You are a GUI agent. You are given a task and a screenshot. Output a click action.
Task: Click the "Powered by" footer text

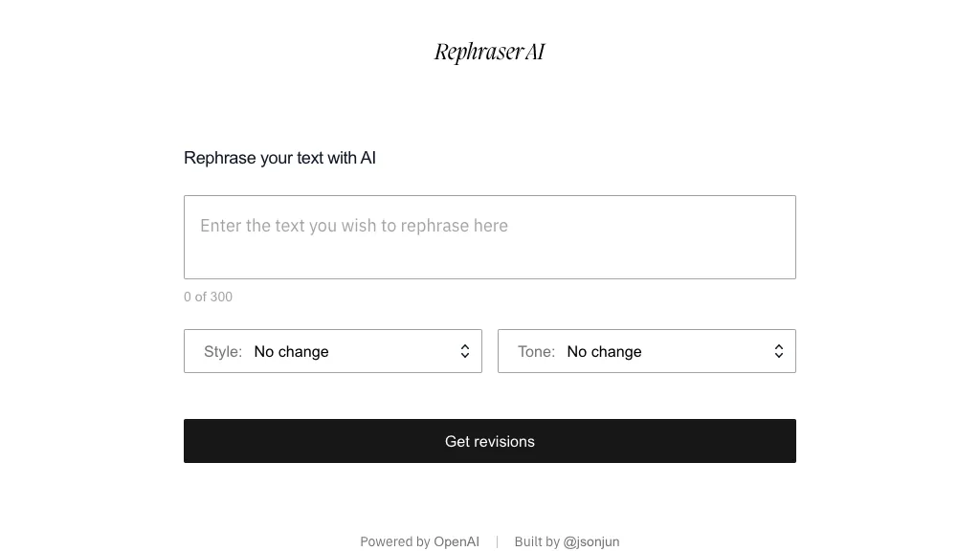coord(395,541)
